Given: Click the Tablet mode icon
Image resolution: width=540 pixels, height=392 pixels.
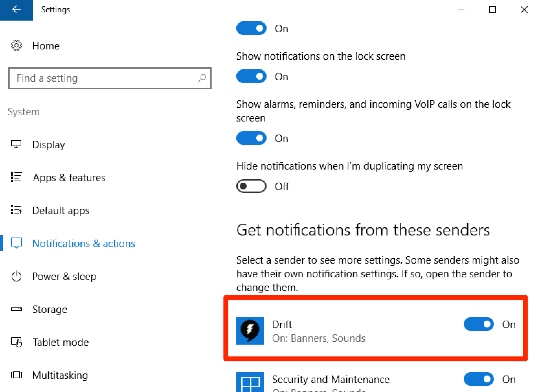Looking at the screenshot, I should pyautogui.click(x=16, y=342).
